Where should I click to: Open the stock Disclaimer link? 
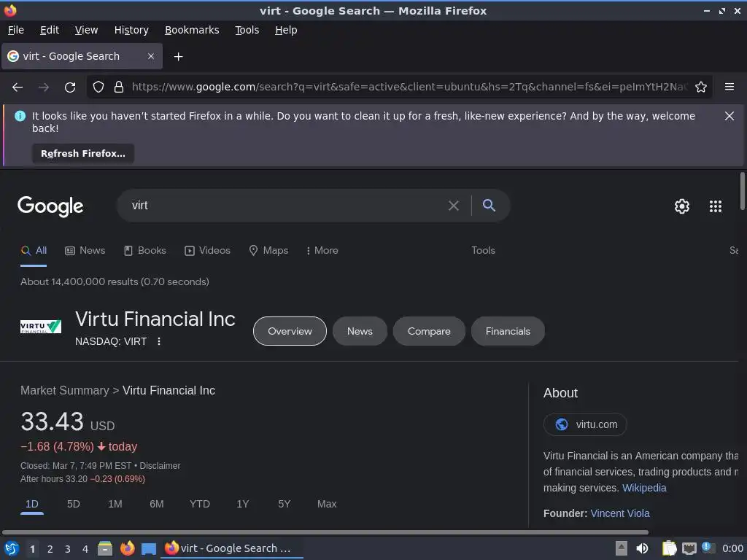click(x=160, y=466)
